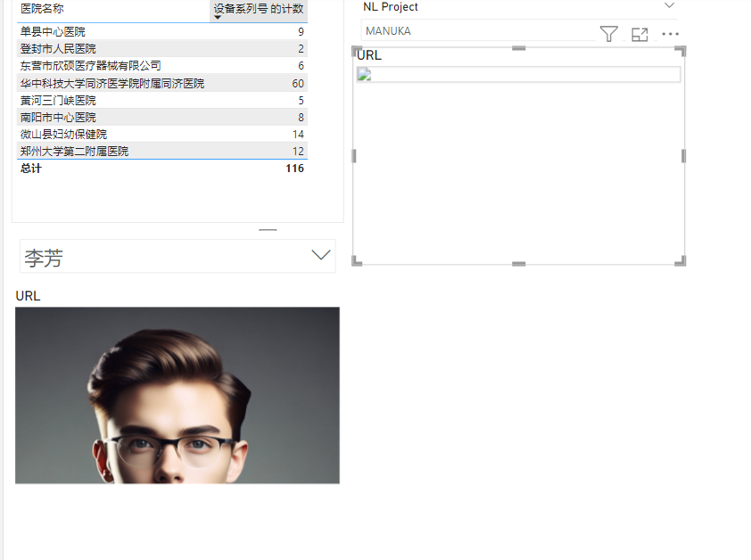Click the count value 60
The width and height of the screenshot is (751, 560).
pyautogui.click(x=298, y=83)
